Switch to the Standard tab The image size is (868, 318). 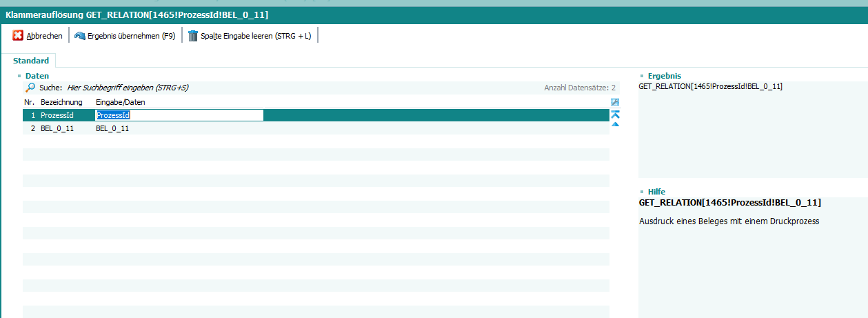pyautogui.click(x=31, y=61)
